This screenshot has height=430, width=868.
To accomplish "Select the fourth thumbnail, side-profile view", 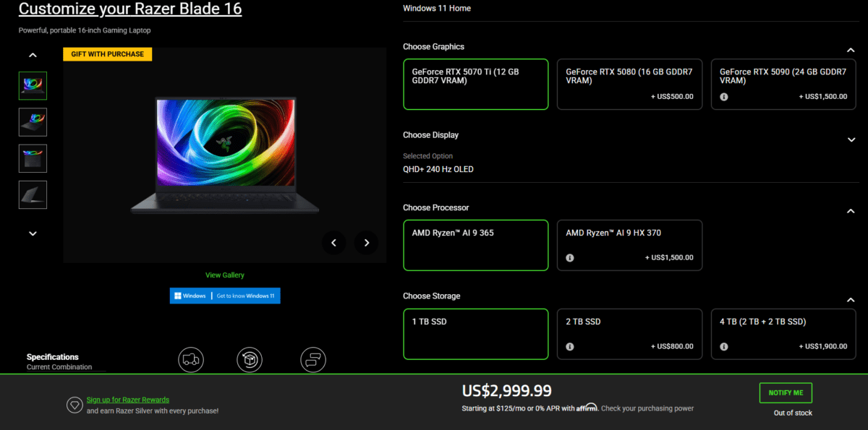I will point(33,194).
